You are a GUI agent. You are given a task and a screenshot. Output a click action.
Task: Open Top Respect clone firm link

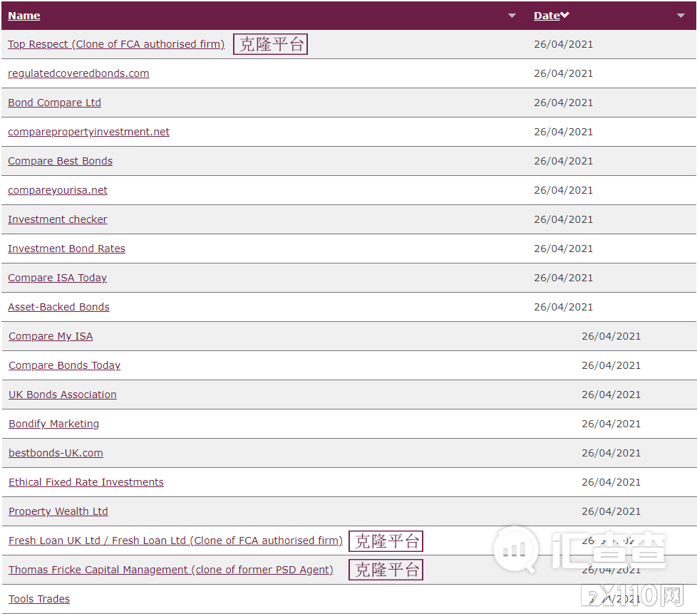116,44
